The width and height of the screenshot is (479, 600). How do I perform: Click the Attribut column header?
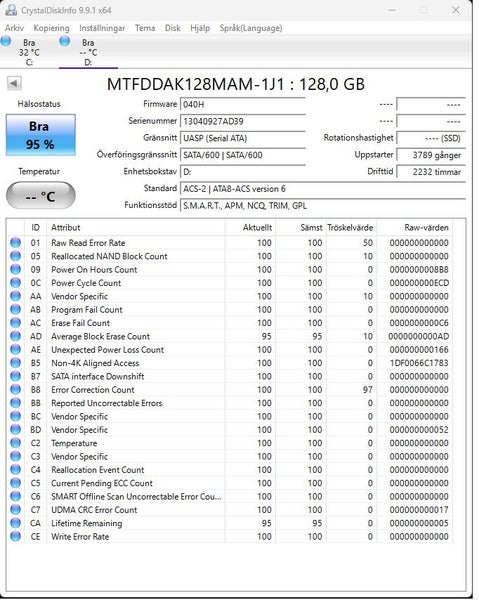click(x=136, y=228)
